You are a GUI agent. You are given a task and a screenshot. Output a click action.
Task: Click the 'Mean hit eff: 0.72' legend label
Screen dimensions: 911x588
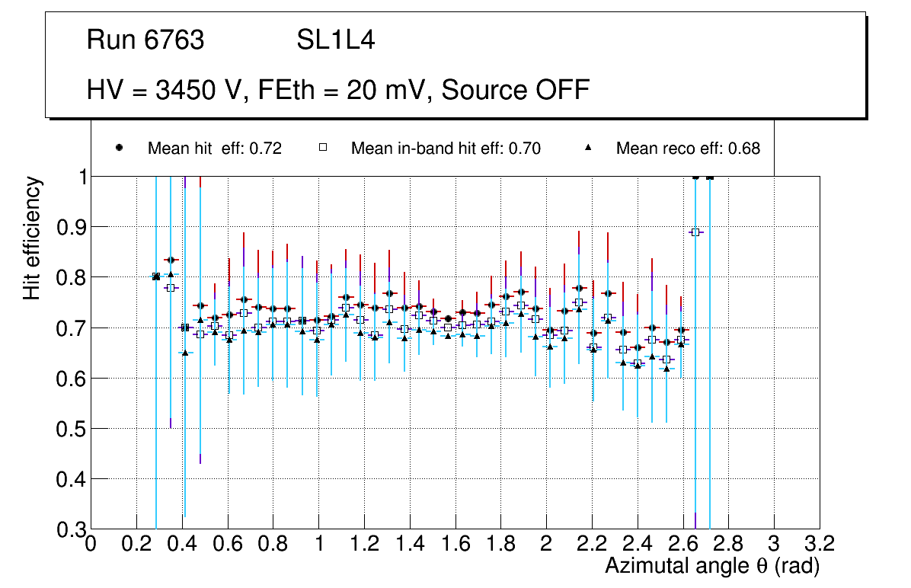click(215, 149)
